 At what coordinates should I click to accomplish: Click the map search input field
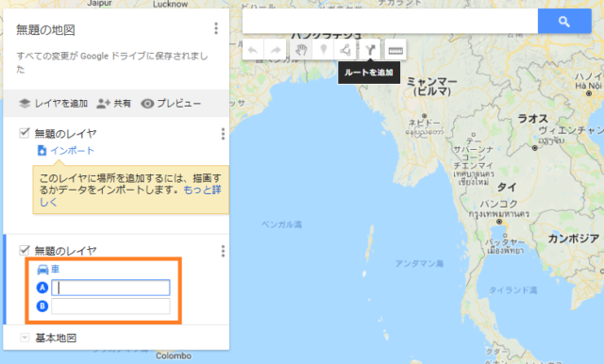390,22
